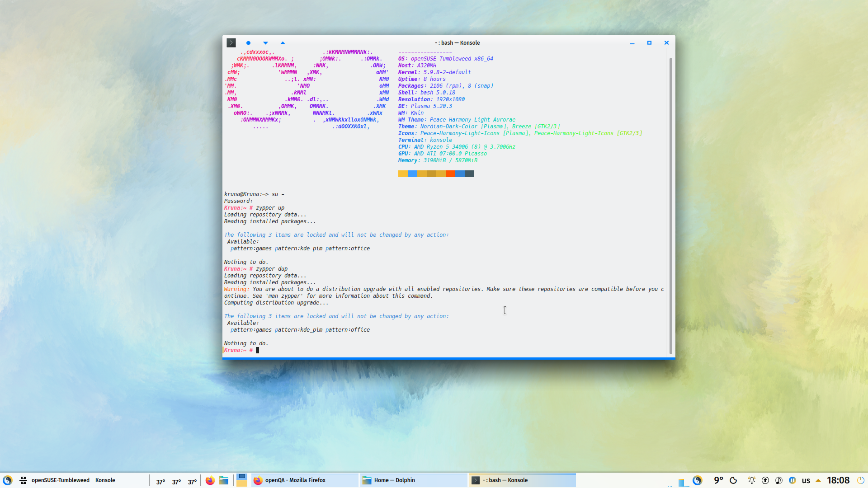The image size is (868, 488).
Task: Click the 'OS: openSUSE Tumbleweed x86_64' line
Action: tap(445, 59)
